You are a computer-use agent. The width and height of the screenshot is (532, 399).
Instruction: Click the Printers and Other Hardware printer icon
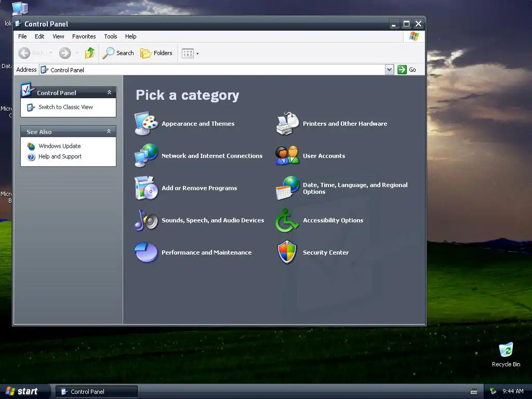pyautogui.click(x=287, y=124)
